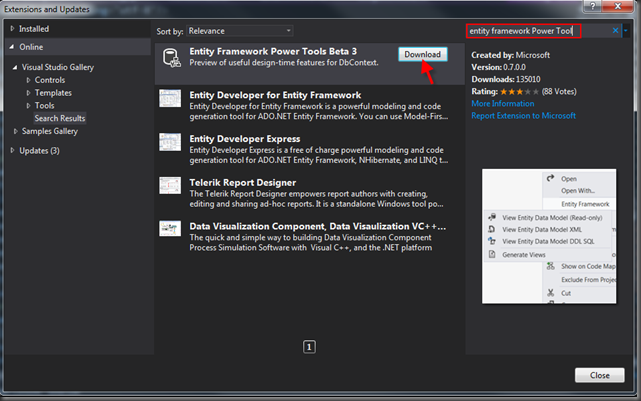The height and width of the screenshot is (401, 641).
Task: Expand the Installed category
Action: tap(12, 29)
